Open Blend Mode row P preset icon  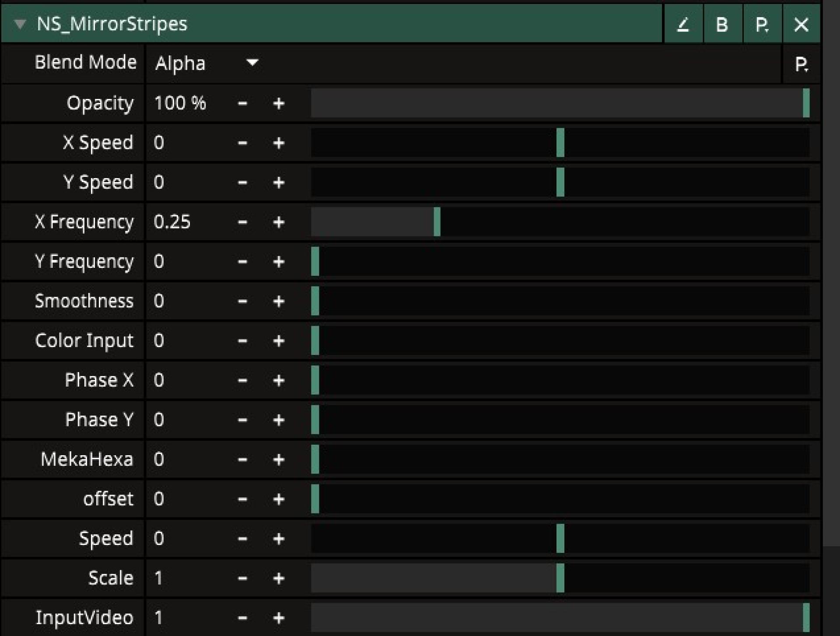click(801, 64)
